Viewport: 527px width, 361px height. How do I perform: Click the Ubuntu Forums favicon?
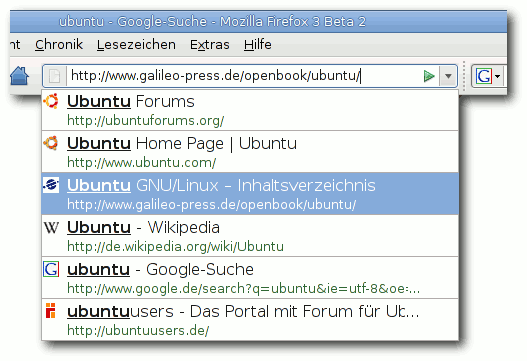click(x=51, y=101)
